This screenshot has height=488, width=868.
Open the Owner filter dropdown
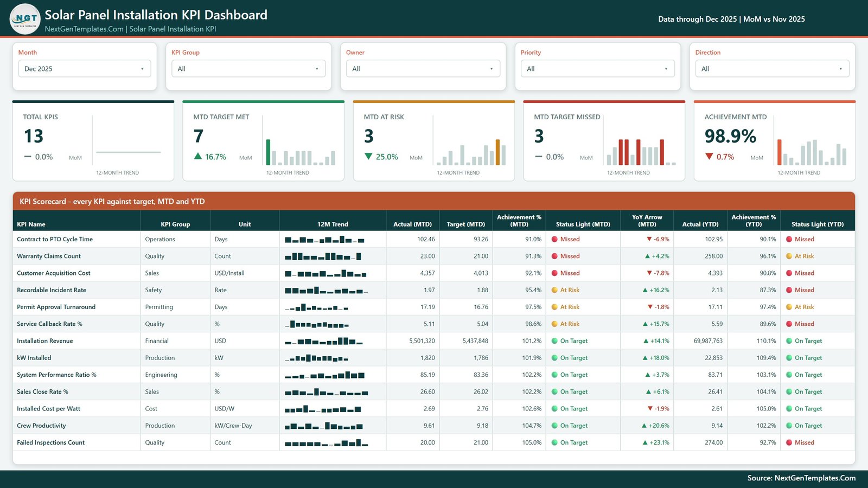point(423,69)
